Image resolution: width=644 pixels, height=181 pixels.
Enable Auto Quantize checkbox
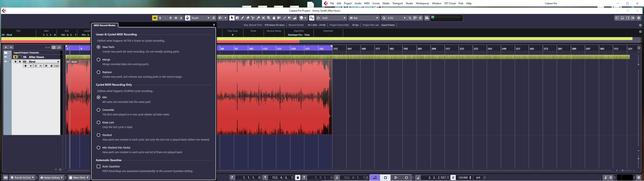point(98,166)
